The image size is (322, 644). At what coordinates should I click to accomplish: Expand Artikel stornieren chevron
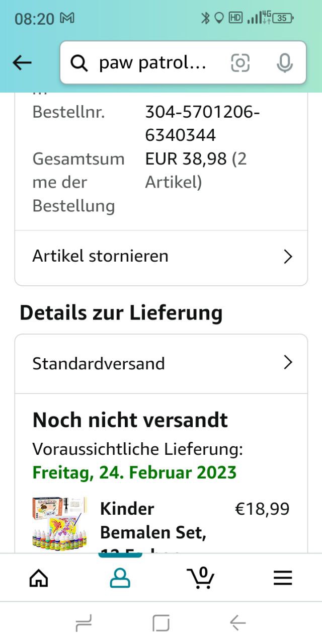click(x=288, y=257)
